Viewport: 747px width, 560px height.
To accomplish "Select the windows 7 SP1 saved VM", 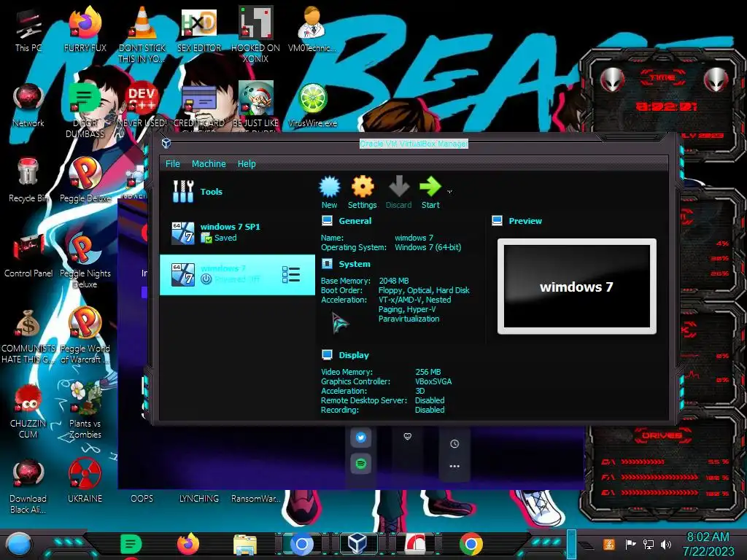I will (237, 233).
